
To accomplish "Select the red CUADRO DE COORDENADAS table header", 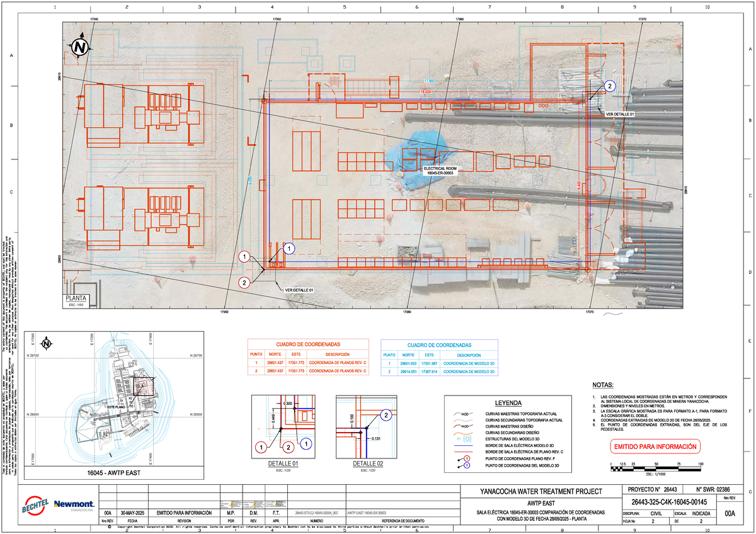I will click(x=309, y=344).
